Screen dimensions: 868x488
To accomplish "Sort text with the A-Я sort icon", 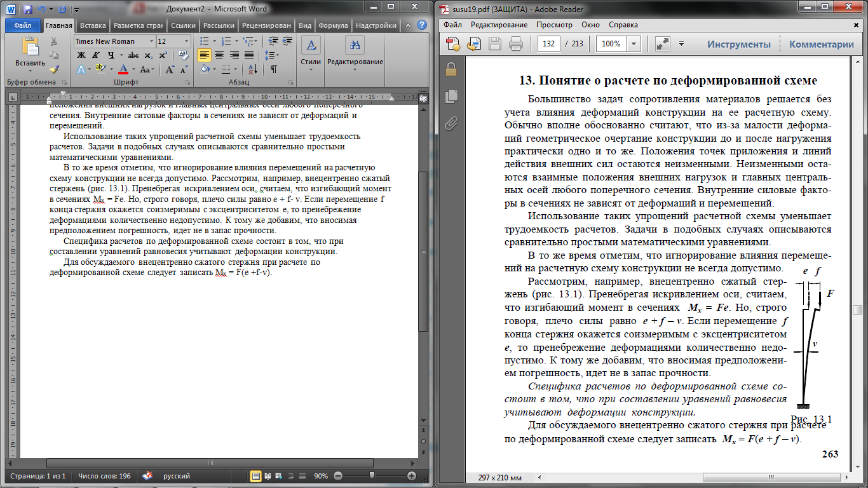I will [x=253, y=69].
